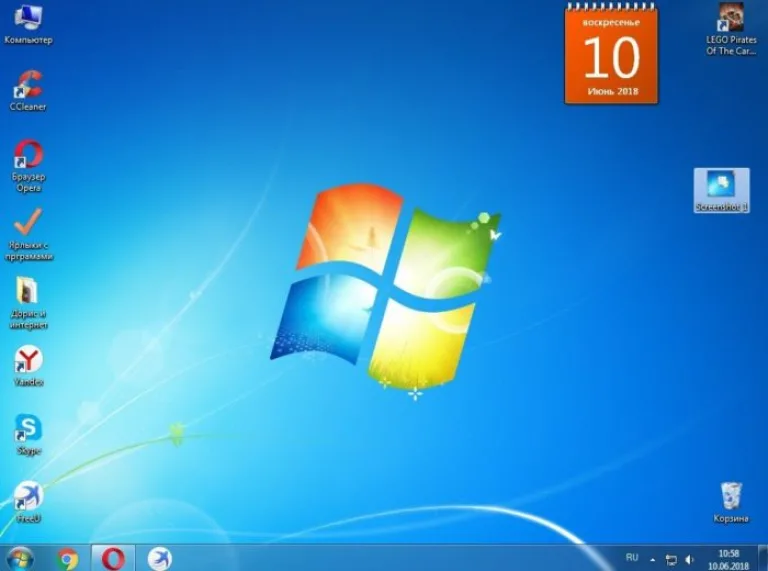
Task: Select the Yandex browser desktop icon
Action: [28, 366]
